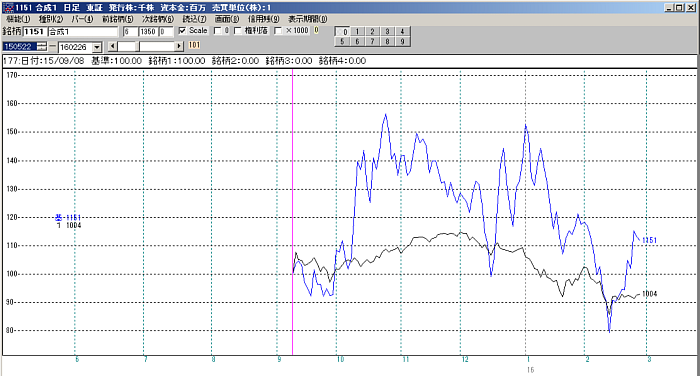Click the input field showing 1350
This screenshot has width=700, height=376.
148,31
